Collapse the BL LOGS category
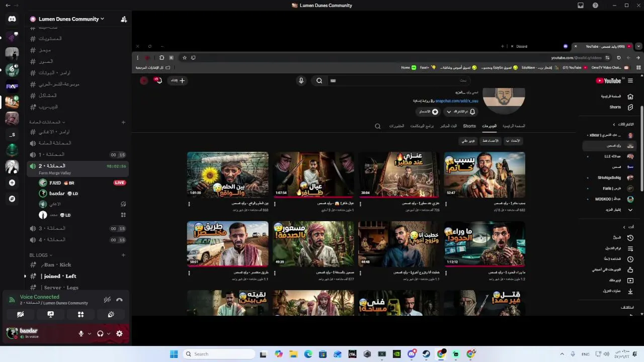The width and height of the screenshot is (644, 362). tap(40, 255)
